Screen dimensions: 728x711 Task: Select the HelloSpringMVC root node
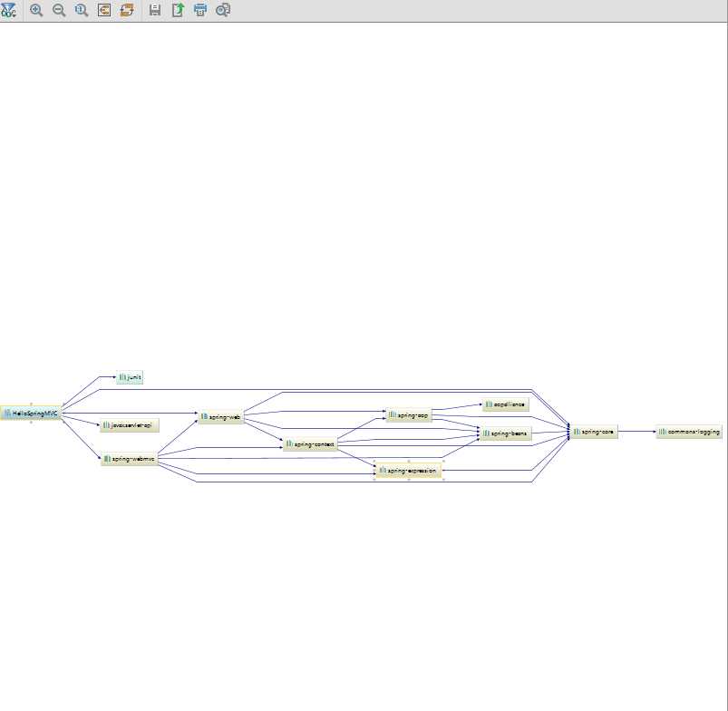point(31,414)
